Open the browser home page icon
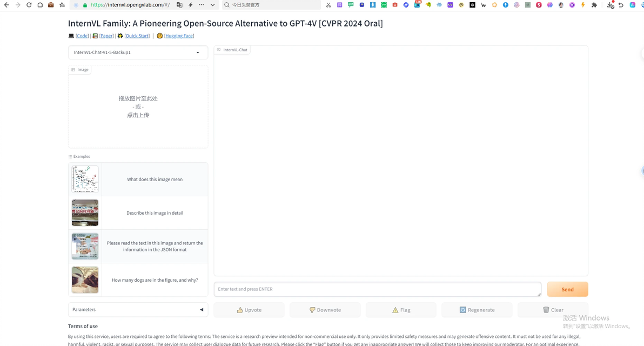 click(x=40, y=5)
